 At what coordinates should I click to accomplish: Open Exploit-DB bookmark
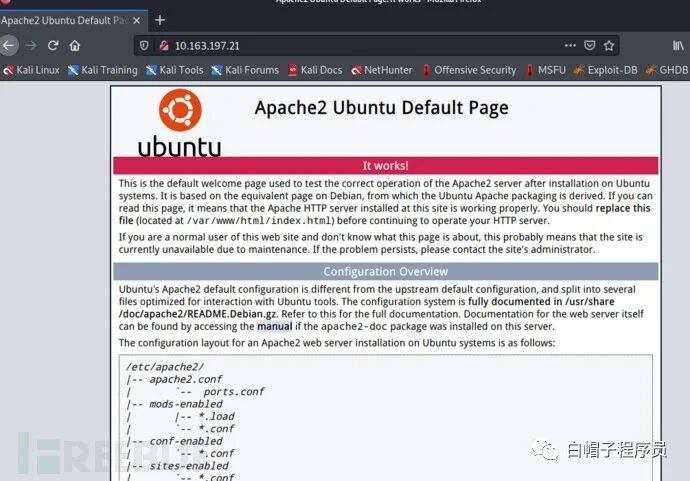(x=606, y=70)
